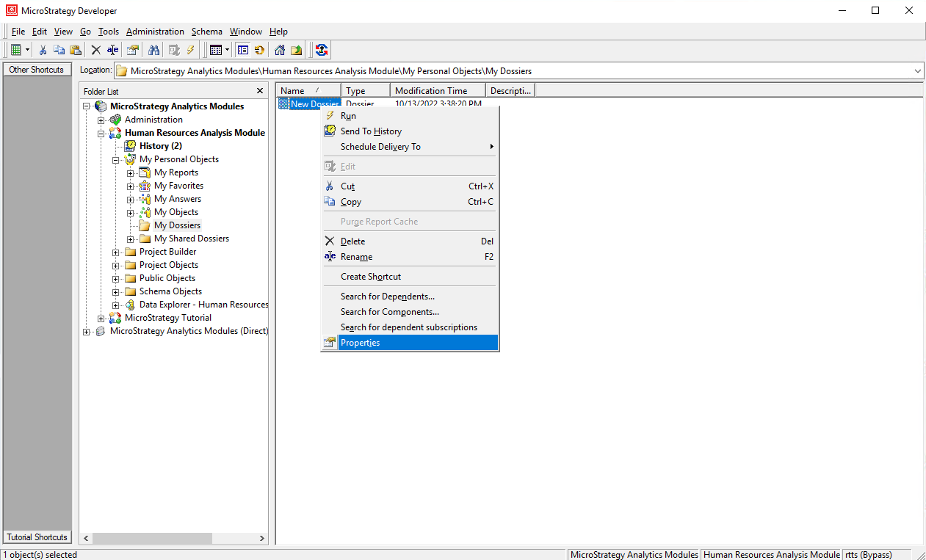The height and width of the screenshot is (560, 926).
Task: Open the File menu
Action: click(18, 32)
